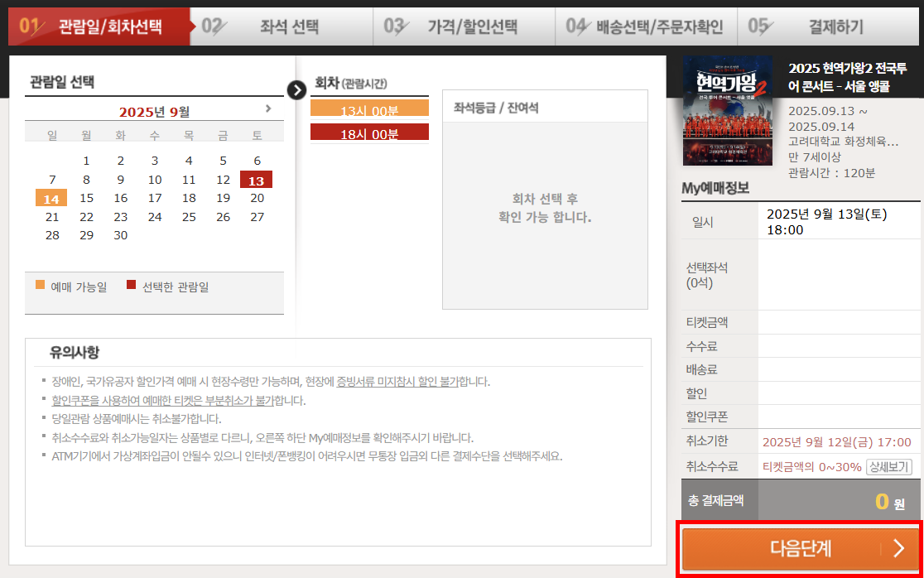Click date 25 in the calendar

189,217
